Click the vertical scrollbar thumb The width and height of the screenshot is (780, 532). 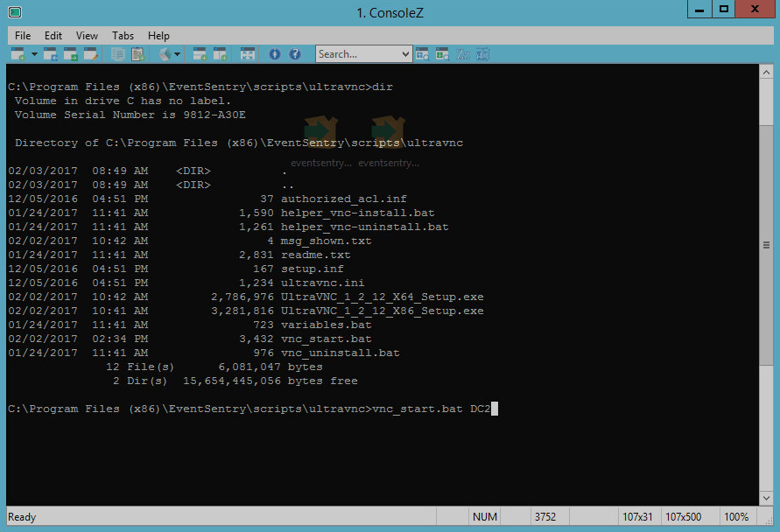coord(766,245)
